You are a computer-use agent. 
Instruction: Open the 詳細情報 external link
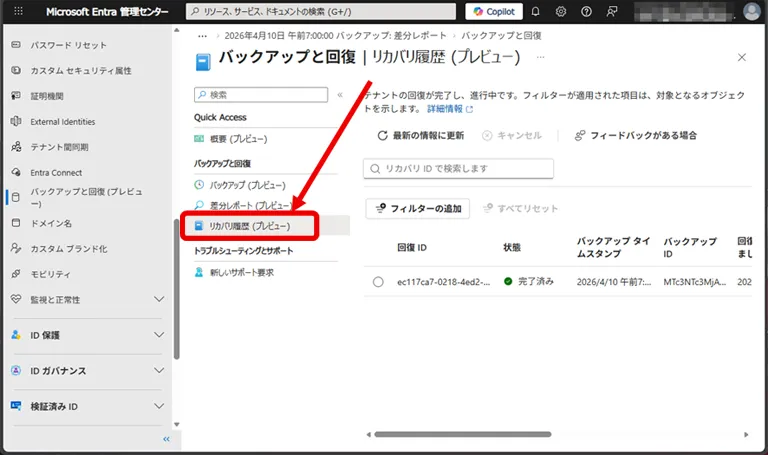coord(450,109)
